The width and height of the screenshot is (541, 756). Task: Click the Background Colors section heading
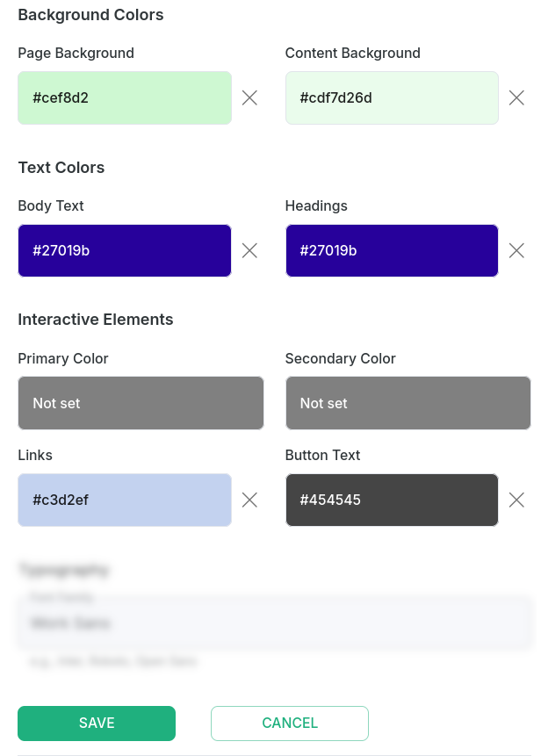[x=90, y=15]
